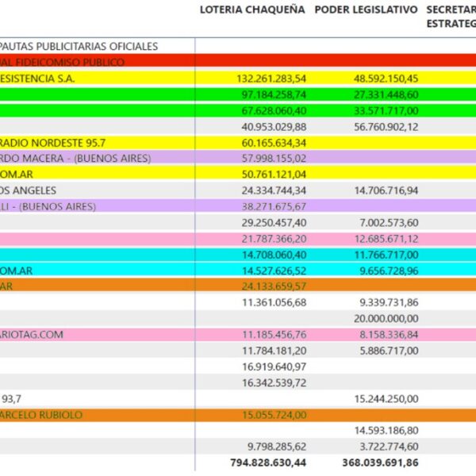
Task: Click cell value 11.766.717,00
Action: 386,255
